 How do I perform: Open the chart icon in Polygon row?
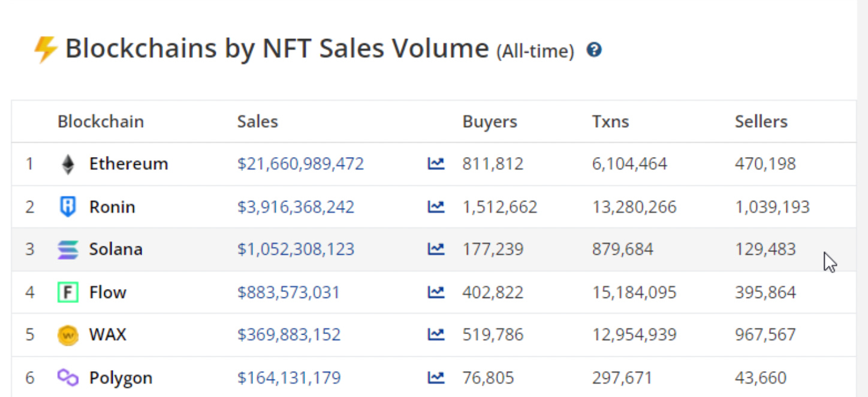tap(436, 378)
